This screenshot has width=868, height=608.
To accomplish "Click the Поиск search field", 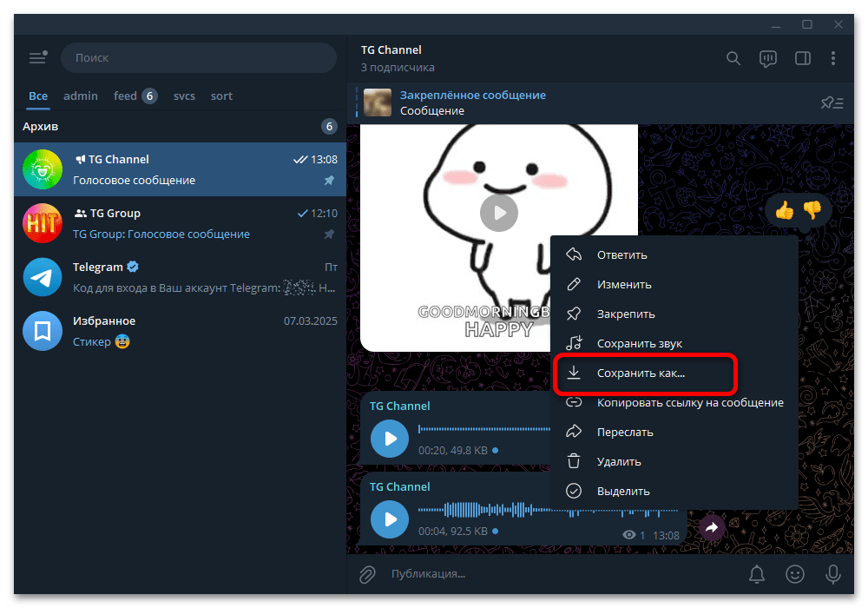I will pyautogui.click(x=199, y=57).
